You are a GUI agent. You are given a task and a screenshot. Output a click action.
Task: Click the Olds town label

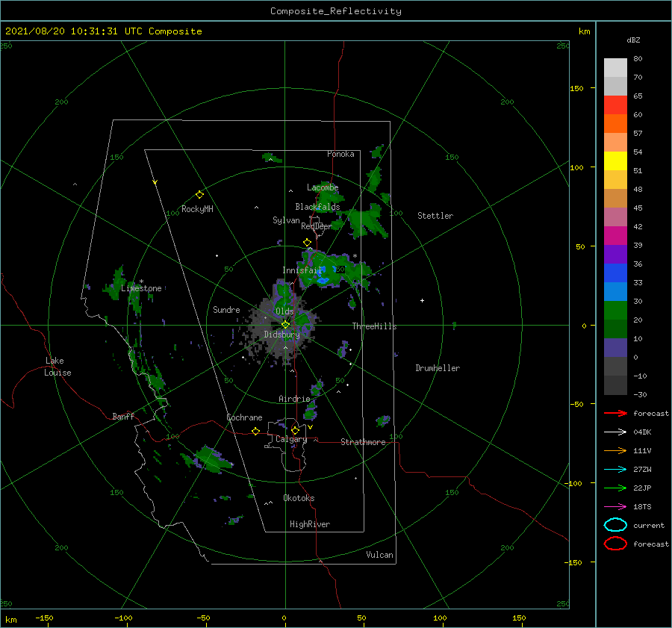pos(284,311)
